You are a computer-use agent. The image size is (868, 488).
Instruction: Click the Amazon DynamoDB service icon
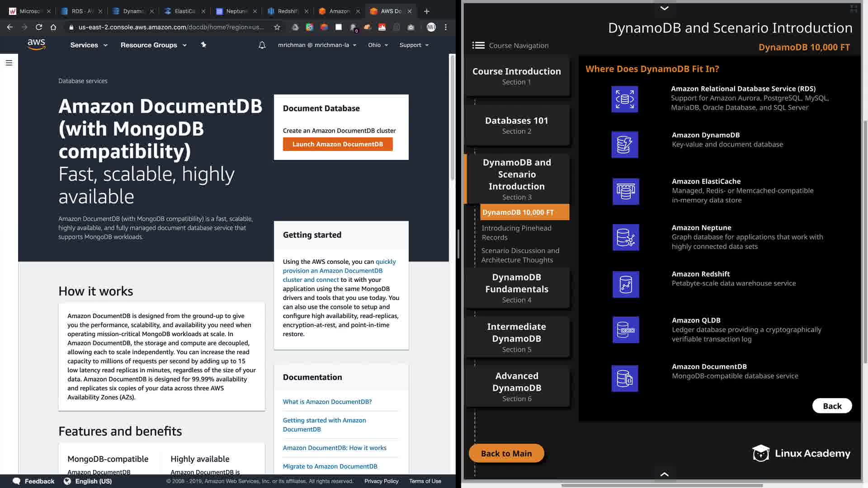coord(625,145)
